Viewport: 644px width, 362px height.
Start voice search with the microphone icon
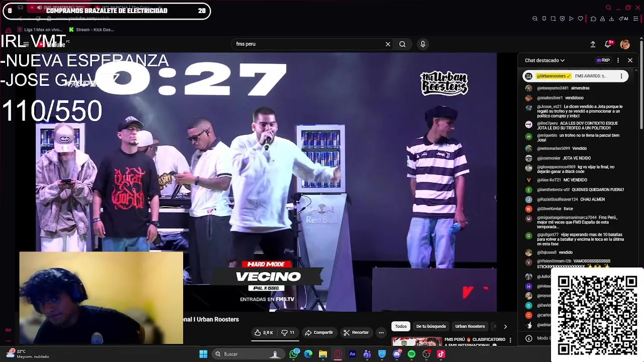pyautogui.click(x=423, y=44)
